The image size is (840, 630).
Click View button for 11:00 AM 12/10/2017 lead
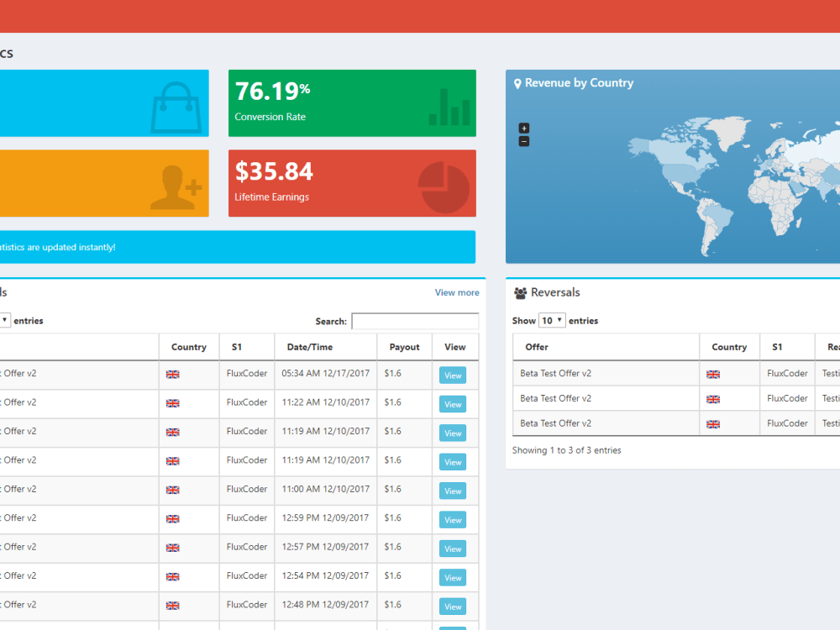(x=453, y=491)
